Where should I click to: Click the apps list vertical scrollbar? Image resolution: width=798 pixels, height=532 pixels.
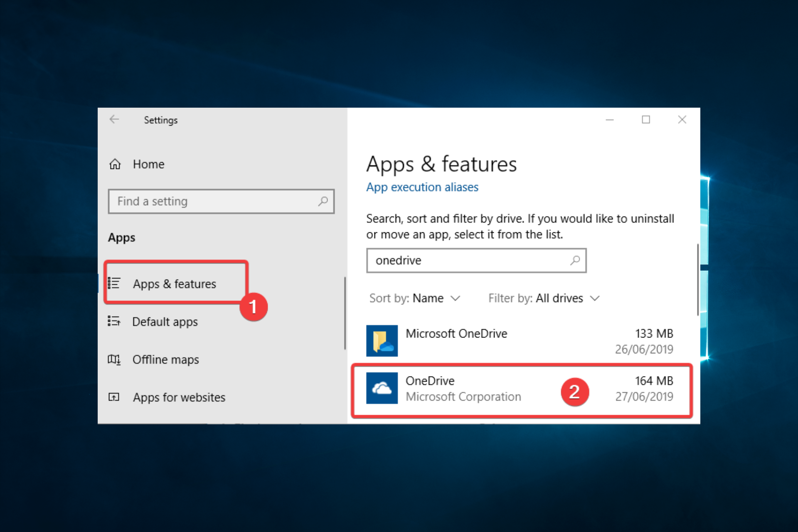pyautogui.click(x=698, y=280)
